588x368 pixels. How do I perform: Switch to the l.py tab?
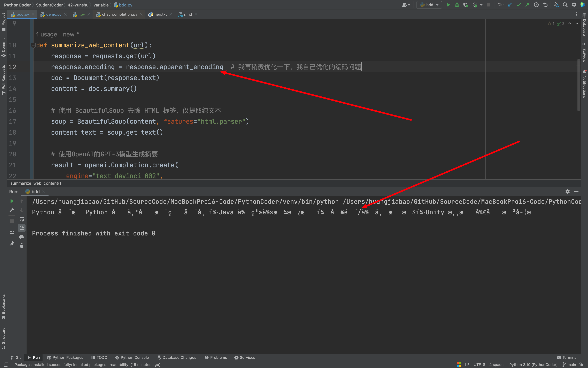[81, 14]
